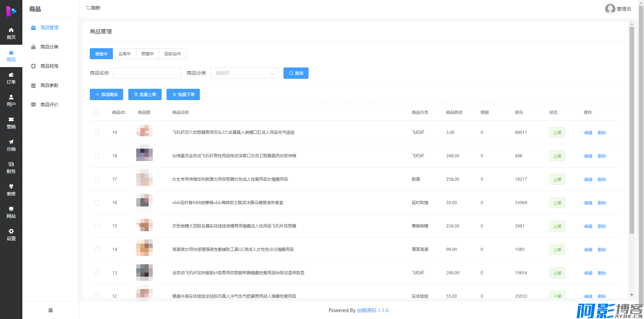Select the checkbox for product ID 16
The image size is (644, 319).
pyautogui.click(x=97, y=203)
